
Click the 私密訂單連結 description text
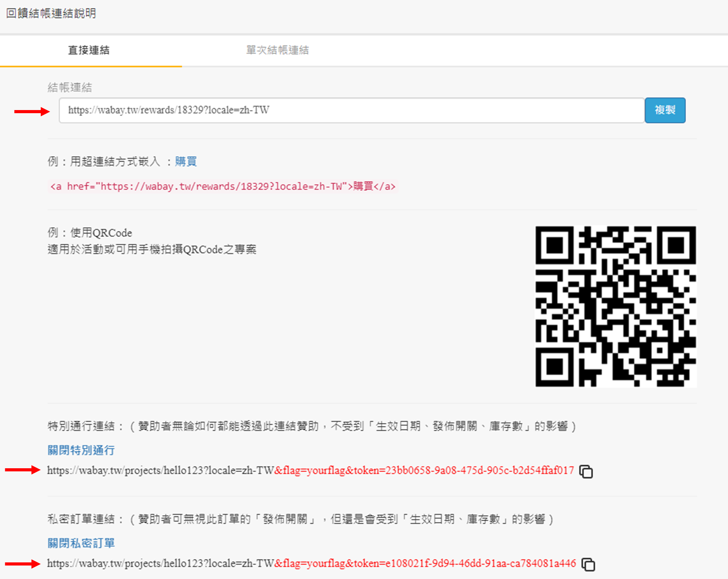[x=301, y=519]
